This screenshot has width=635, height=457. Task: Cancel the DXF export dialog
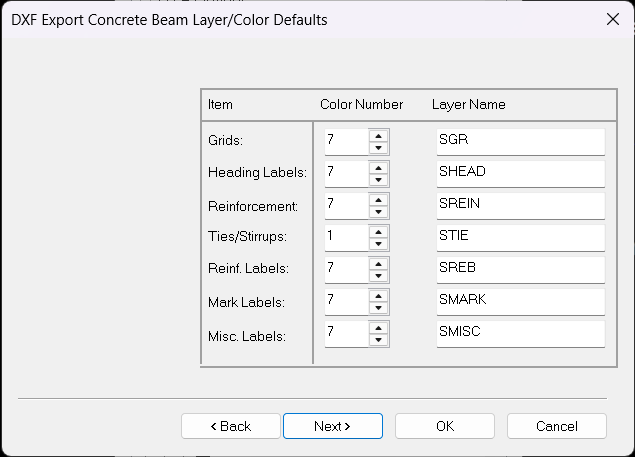[557, 426]
